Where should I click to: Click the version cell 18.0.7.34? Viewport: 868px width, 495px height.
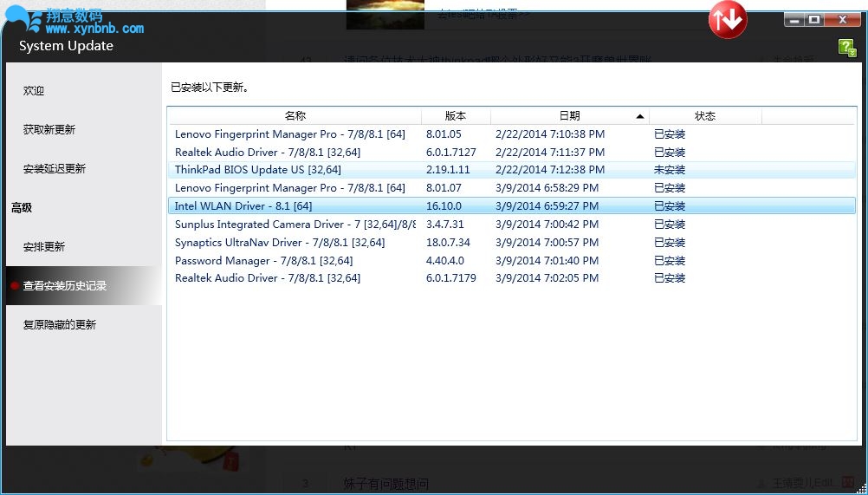[448, 243]
